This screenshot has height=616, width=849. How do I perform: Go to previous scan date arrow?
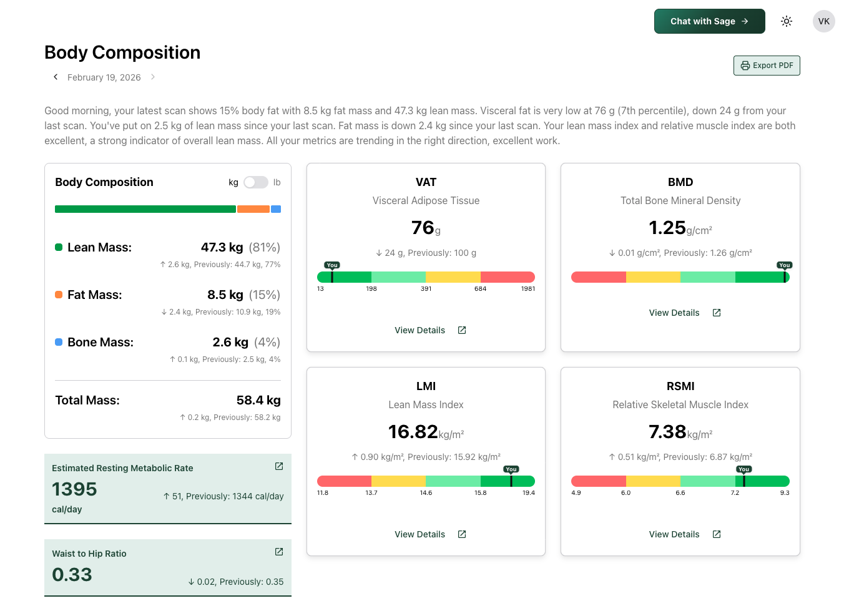pos(56,77)
